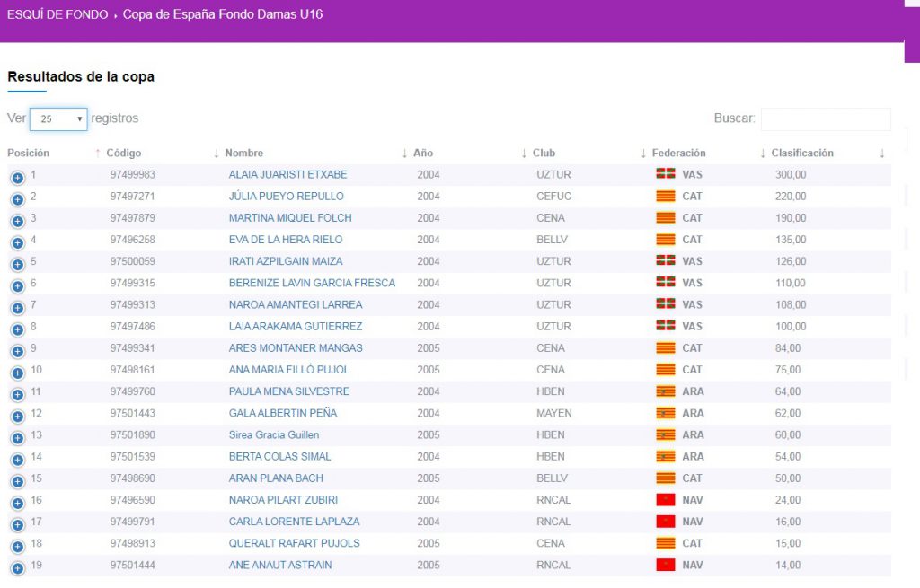Go to ESQUÍ DE FONDO breadcrumb
920x588 pixels.
57,14
